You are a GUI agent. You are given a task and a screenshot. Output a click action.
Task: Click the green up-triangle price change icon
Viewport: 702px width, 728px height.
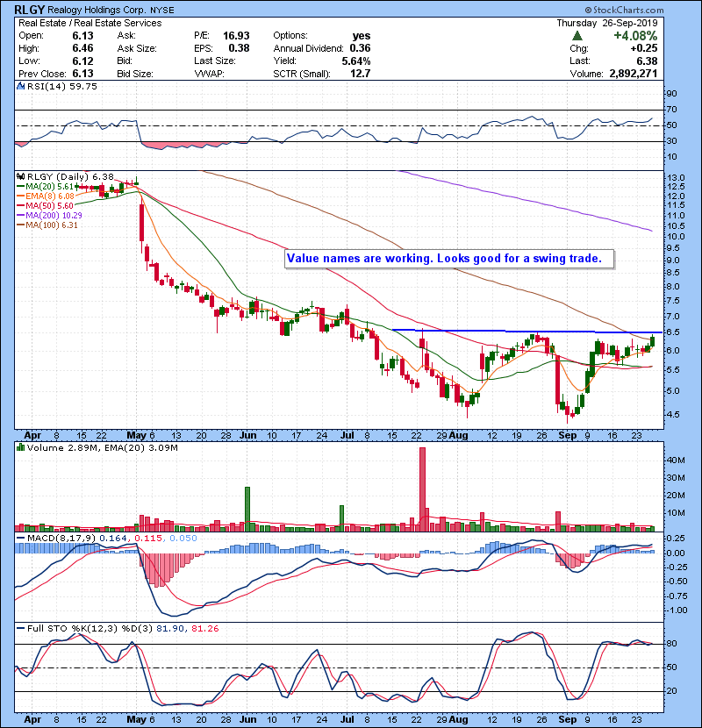click(577, 36)
